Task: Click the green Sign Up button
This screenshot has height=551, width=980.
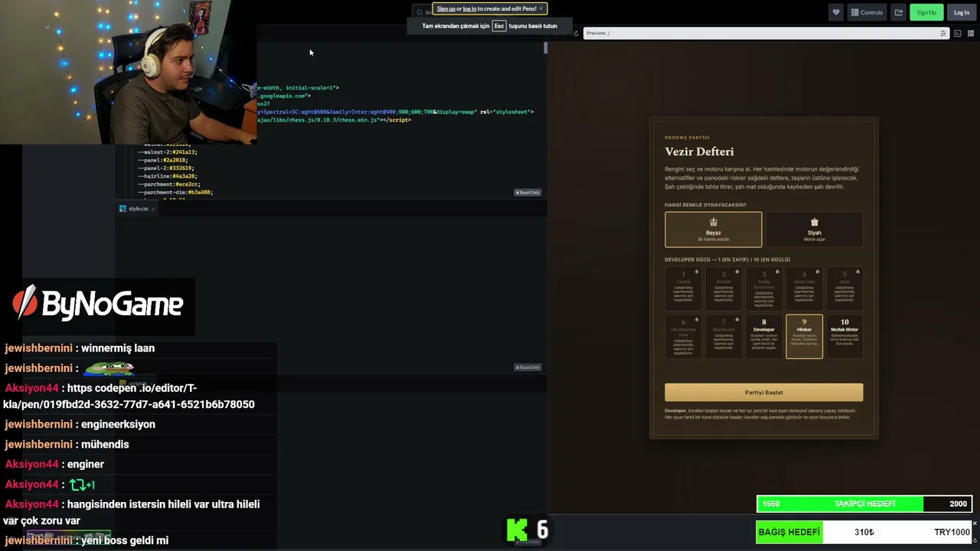Action: 926,12
